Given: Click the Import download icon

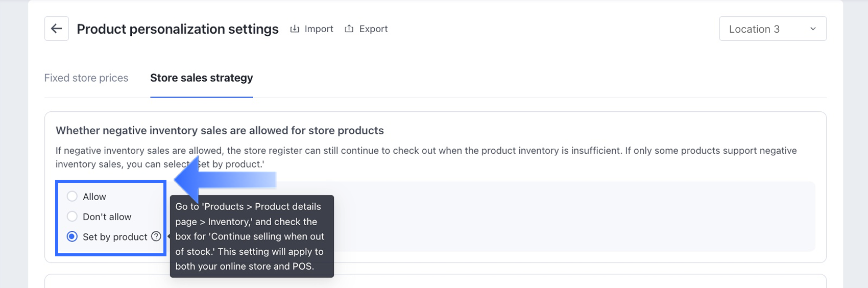Looking at the screenshot, I should 295,29.
